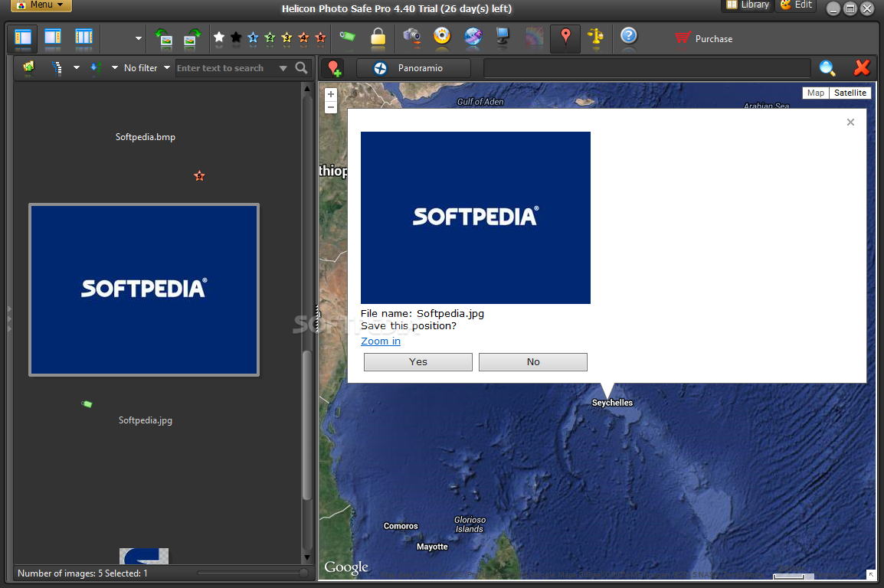Click the green tag badge on Softpedia.jpg

point(87,403)
